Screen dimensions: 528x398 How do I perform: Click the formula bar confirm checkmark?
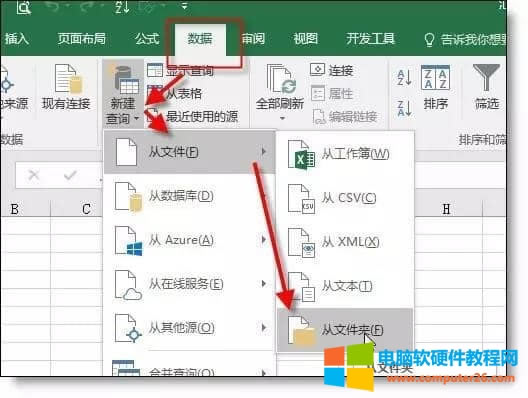[x=70, y=175]
